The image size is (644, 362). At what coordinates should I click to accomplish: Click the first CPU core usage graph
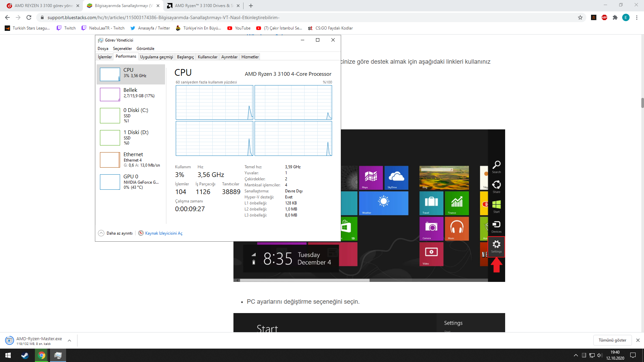tap(214, 103)
